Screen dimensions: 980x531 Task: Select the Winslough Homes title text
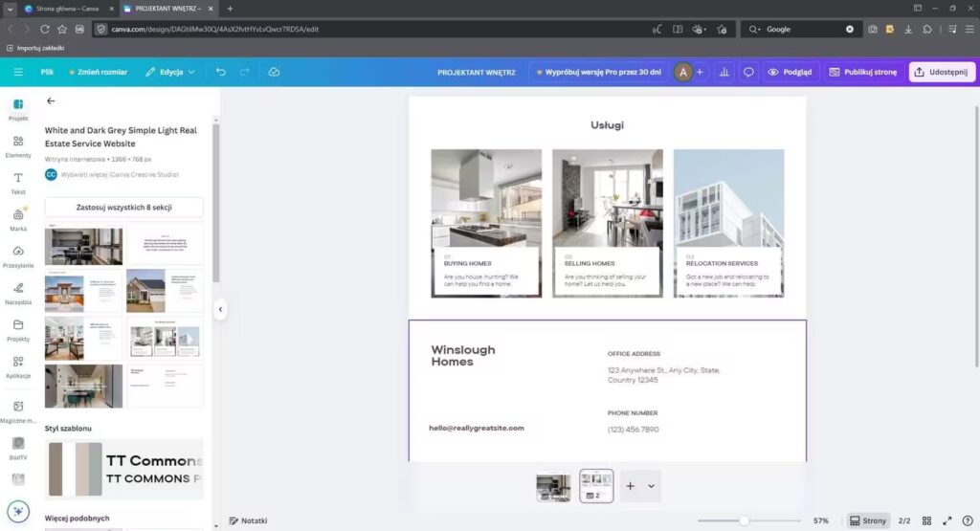[463, 356]
